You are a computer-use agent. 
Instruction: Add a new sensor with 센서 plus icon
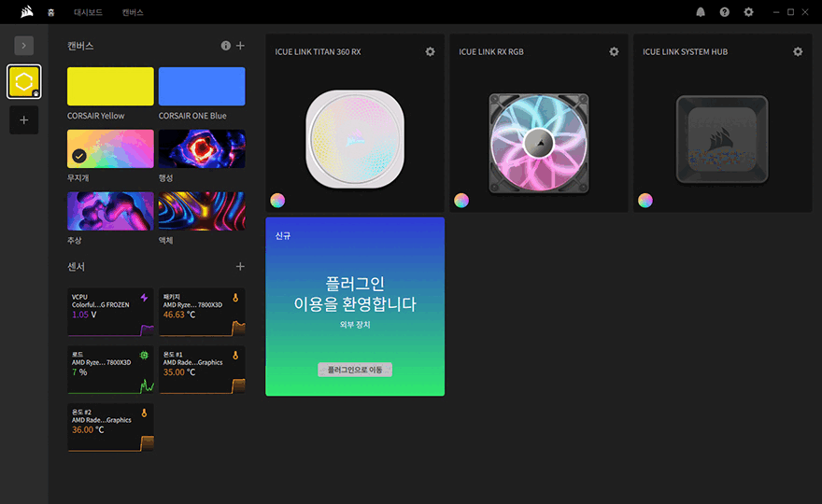coord(240,267)
